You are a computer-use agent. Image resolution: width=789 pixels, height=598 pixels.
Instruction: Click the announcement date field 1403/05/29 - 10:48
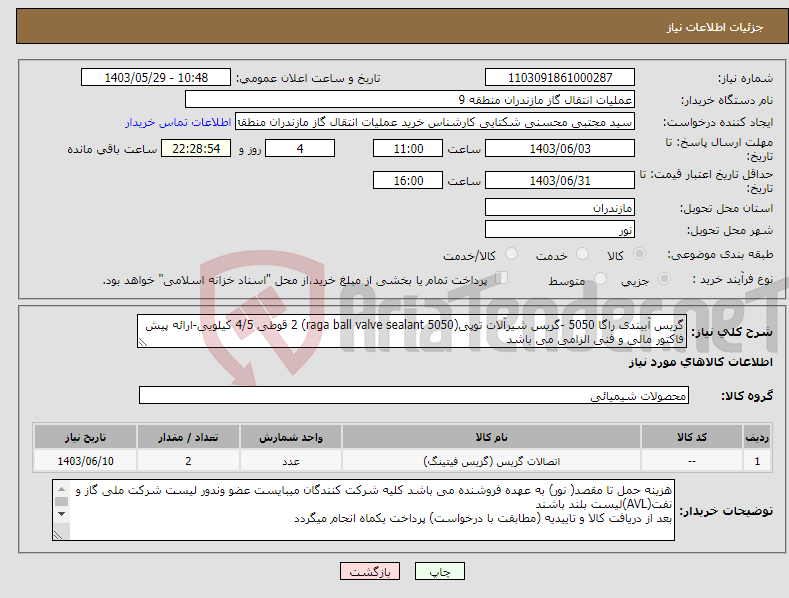coord(156,78)
